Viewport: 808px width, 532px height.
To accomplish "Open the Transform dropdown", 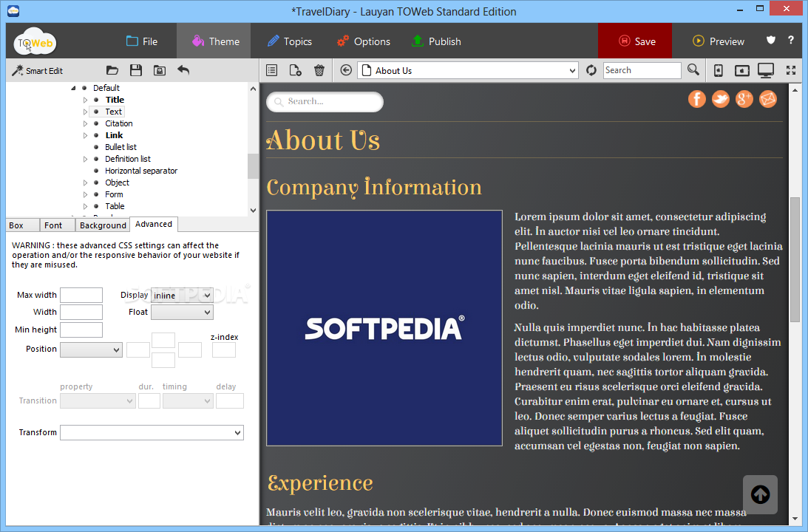I will coord(152,432).
